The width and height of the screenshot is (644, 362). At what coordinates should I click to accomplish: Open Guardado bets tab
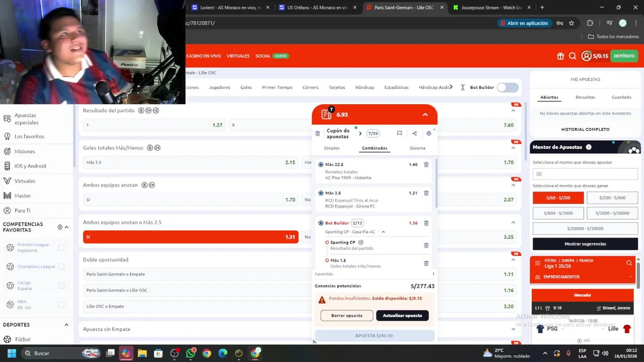pos(621,97)
